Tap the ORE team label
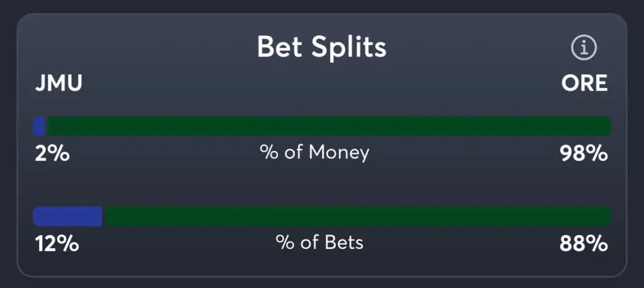This screenshot has width=644, height=288. tap(584, 83)
